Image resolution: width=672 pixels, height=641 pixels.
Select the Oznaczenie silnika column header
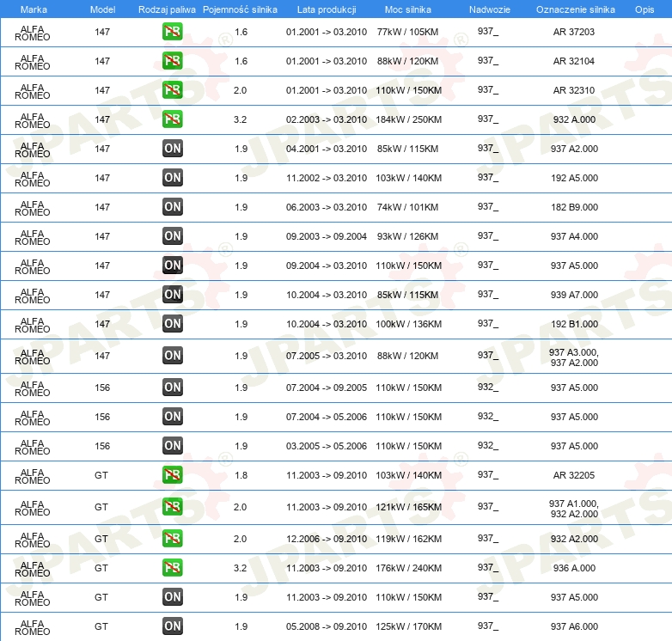(x=574, y=9)
